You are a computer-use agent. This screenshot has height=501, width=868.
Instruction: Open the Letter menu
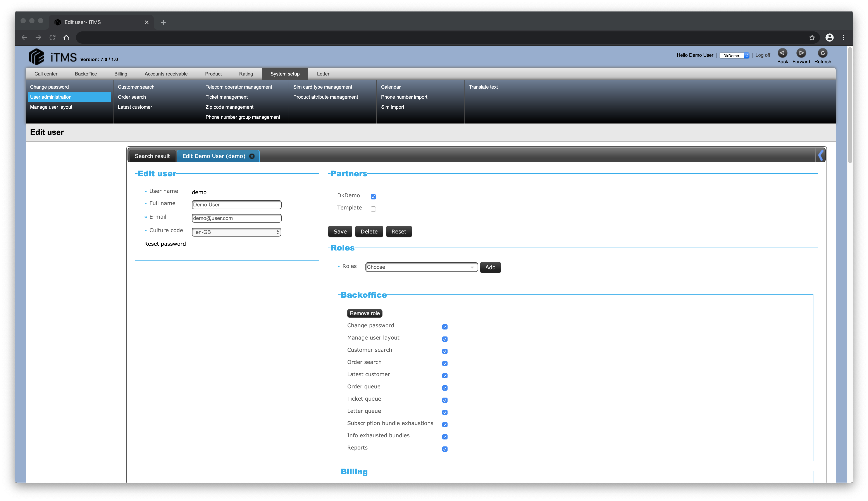(x=323, y=74)
